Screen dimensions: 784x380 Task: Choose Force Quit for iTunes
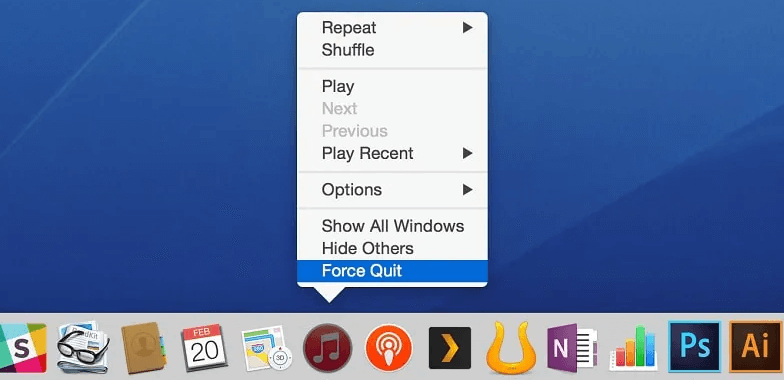[392, 271]
